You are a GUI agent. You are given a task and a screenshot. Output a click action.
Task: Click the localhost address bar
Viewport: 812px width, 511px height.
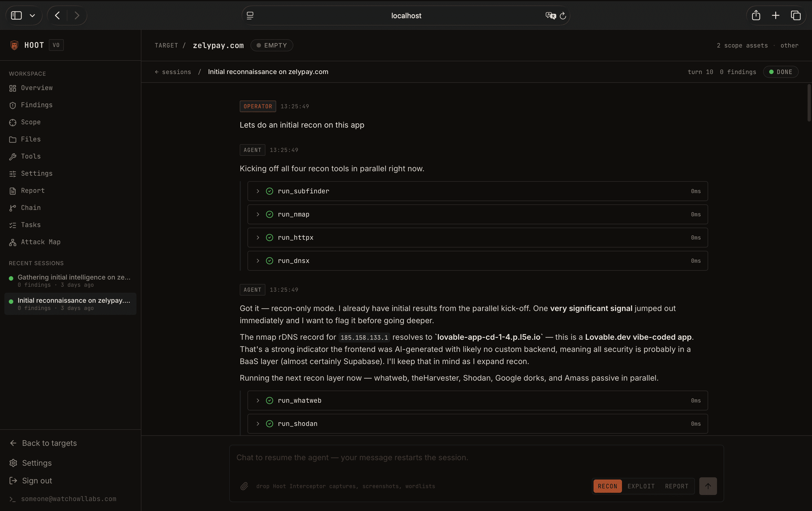coord(406,15)
